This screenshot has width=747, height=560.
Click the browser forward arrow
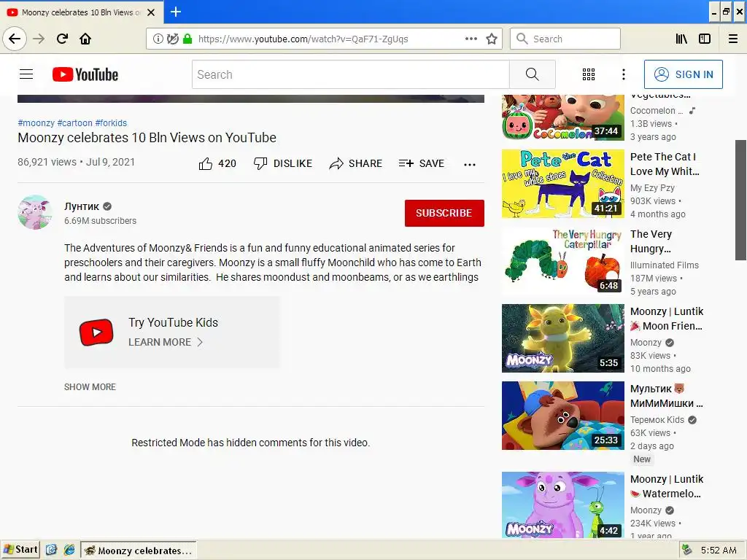click(39, 39)
